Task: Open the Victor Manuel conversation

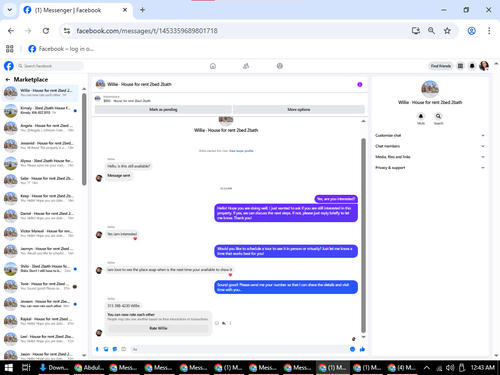Action: pos(40,233)
